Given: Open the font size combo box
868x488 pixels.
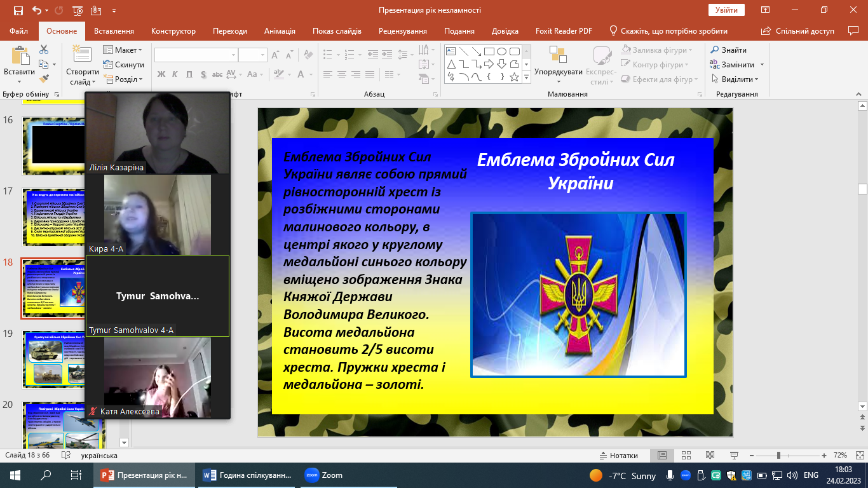Looking at the screenshot, I should pos(253,55).
